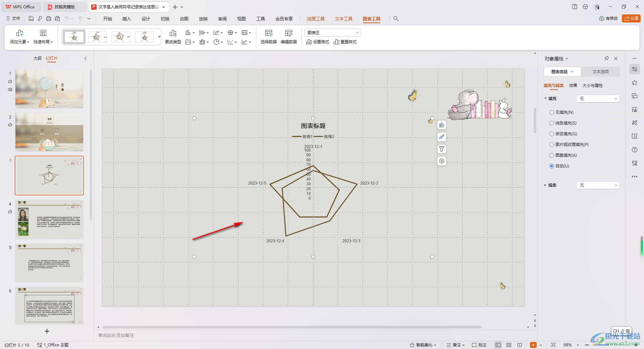Screen dimensions: 644x349
Task: Open the Line (线条) preset dropdown
Action: coord(598,185)
